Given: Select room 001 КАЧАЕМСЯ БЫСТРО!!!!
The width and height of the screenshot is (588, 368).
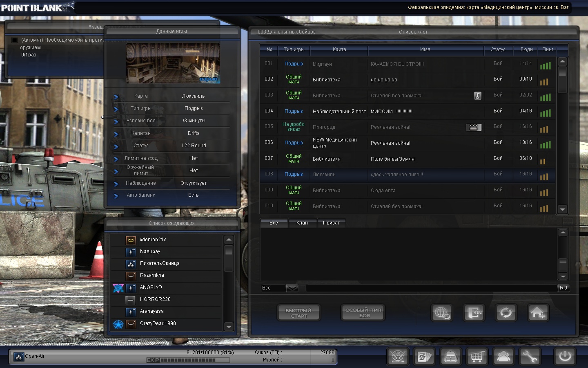Looking at the screenshot, I should click(x=408, y=64).
